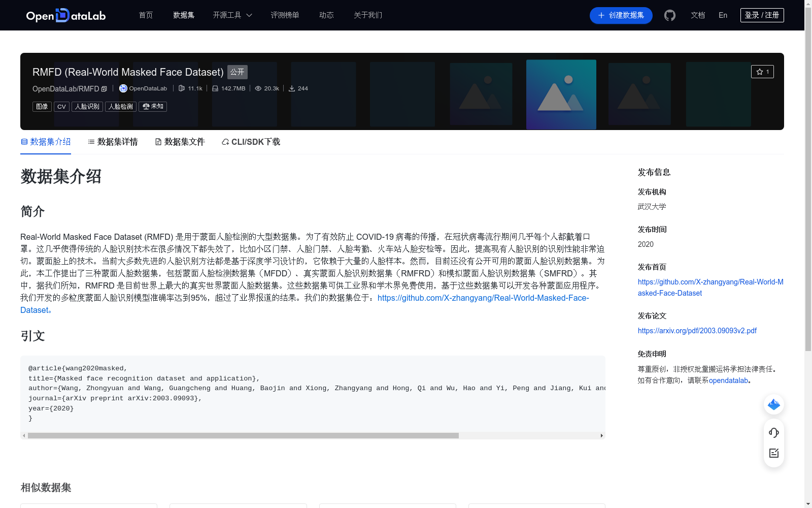This screenshot has width=812, height=508.
Task: Switch to CLI/SDK下载 tab
Action: (251, 142)
